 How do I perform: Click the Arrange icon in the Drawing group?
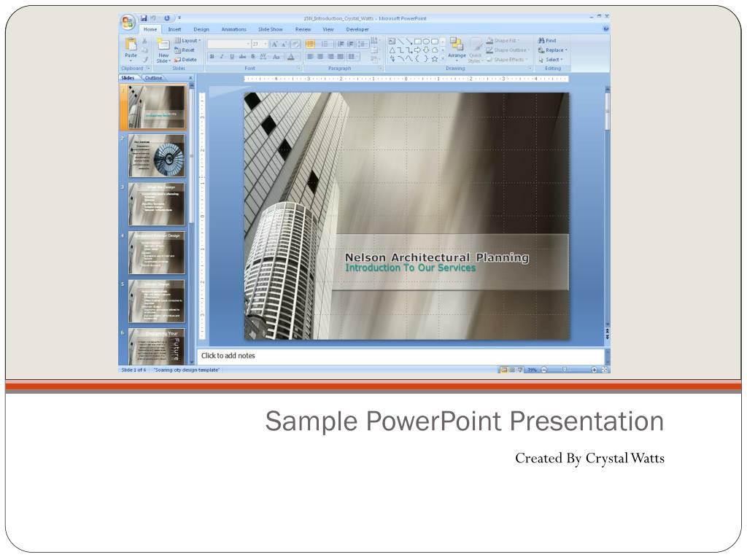coord(457,44)
